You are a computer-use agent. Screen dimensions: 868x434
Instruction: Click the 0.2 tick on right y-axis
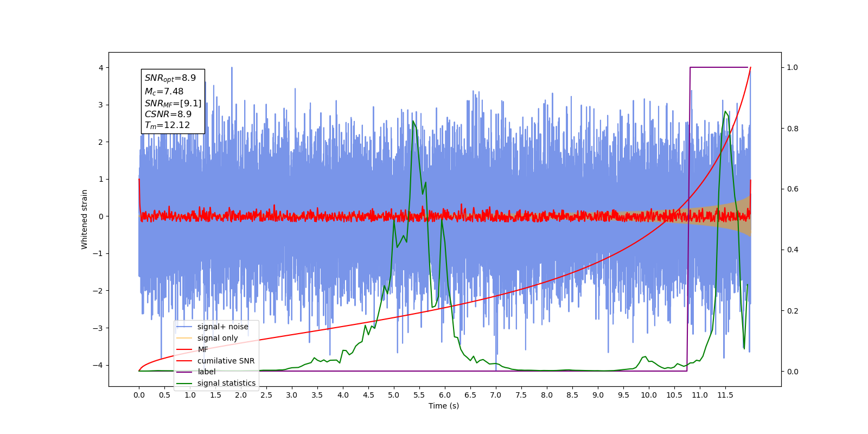click(x=793, y=311)
